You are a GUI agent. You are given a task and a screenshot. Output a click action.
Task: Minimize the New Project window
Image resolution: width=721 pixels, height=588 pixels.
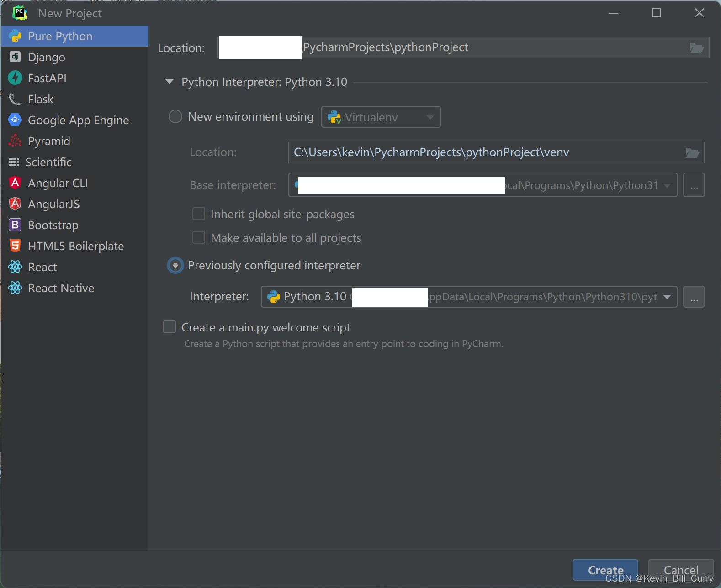[x=614, y=13]
